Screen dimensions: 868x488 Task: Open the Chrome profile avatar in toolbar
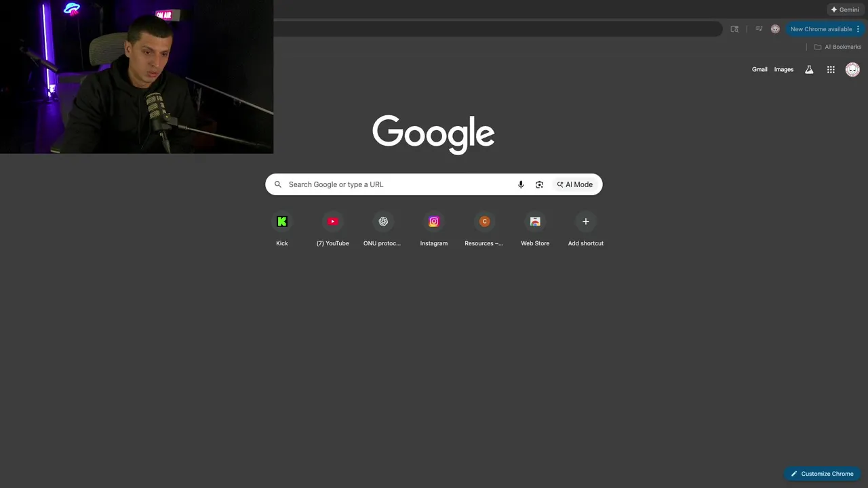[775, 29]
